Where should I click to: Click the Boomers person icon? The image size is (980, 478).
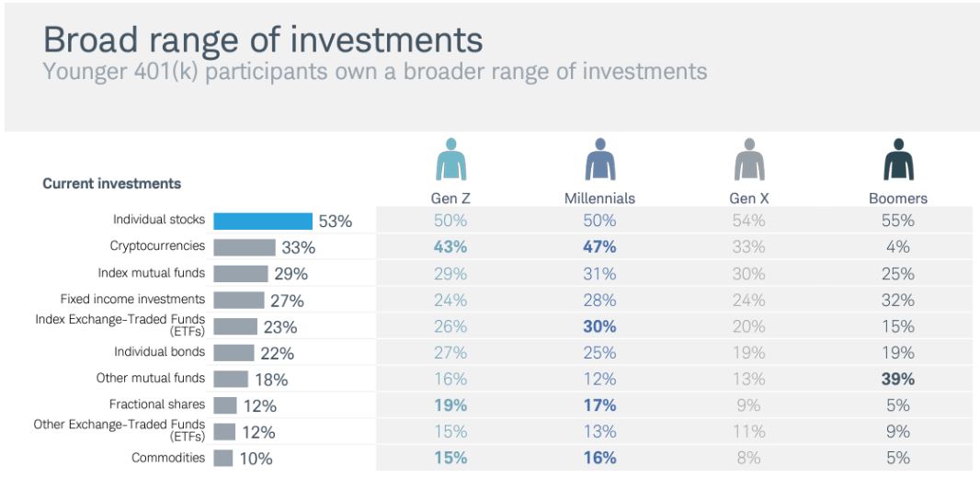tap(899, 159)
